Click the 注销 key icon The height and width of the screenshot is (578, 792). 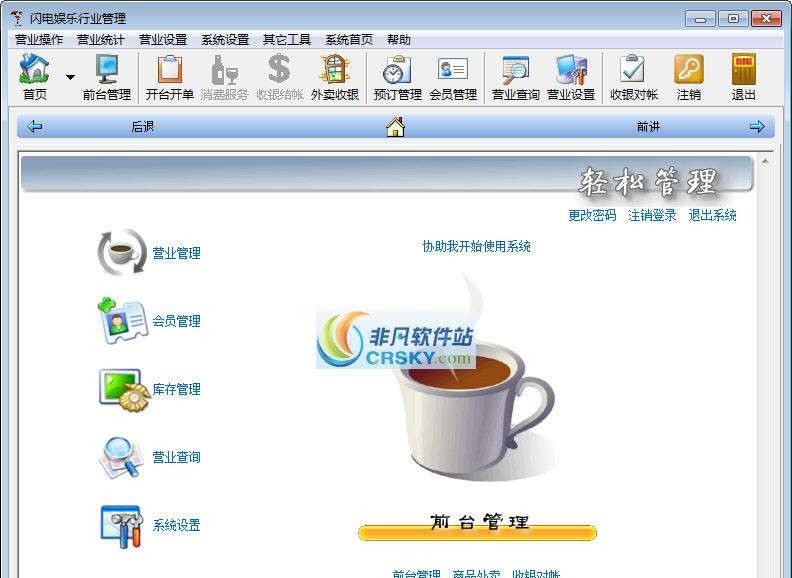(688, 69)
